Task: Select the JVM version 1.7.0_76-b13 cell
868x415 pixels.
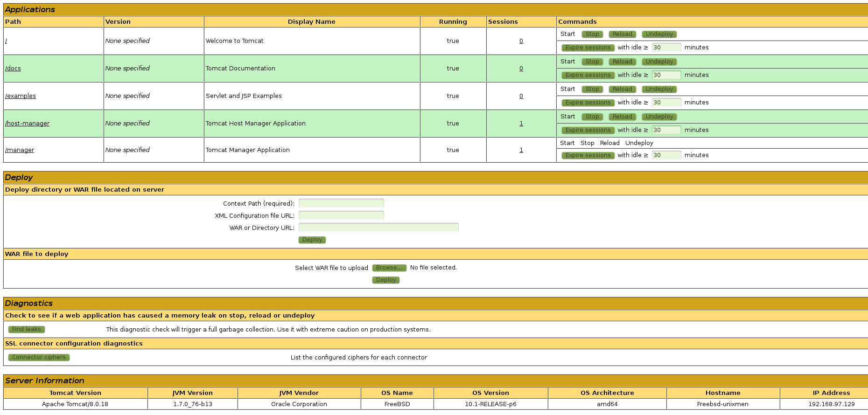Action: pyautogui.click(x=193, y=404)
